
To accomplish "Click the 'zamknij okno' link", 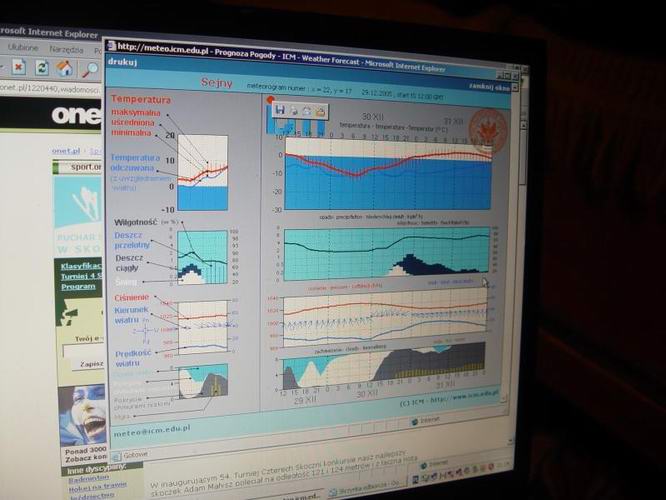I will point(489,86).
